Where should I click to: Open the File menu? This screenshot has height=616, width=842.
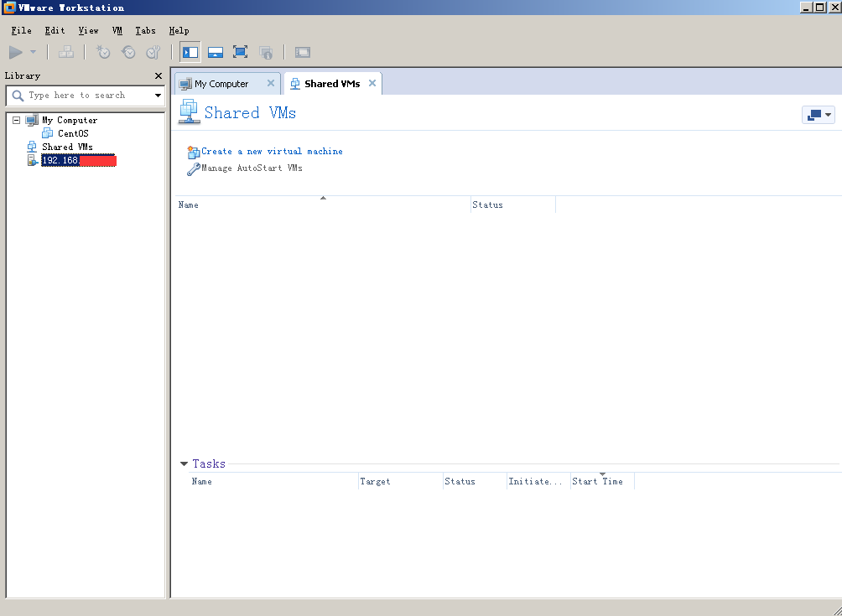point(22,30)
